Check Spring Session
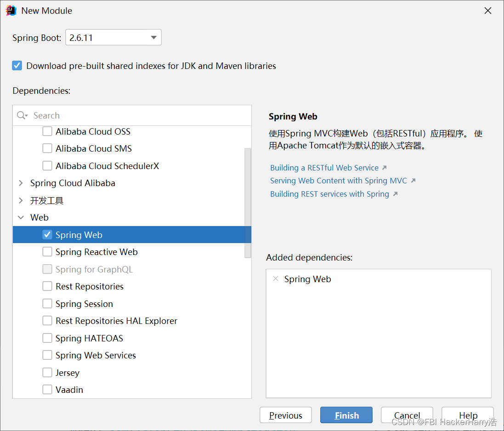 tap(47, 303)
